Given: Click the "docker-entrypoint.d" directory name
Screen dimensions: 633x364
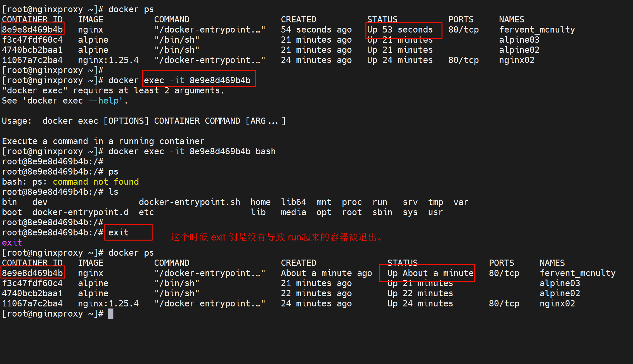Looking at the screenshot, I should 80,212.
